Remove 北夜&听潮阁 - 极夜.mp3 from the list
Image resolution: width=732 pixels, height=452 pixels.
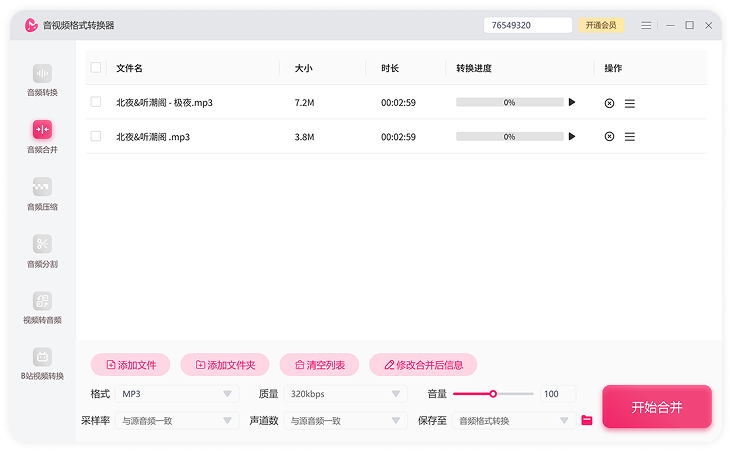click(x=609, y=103)
